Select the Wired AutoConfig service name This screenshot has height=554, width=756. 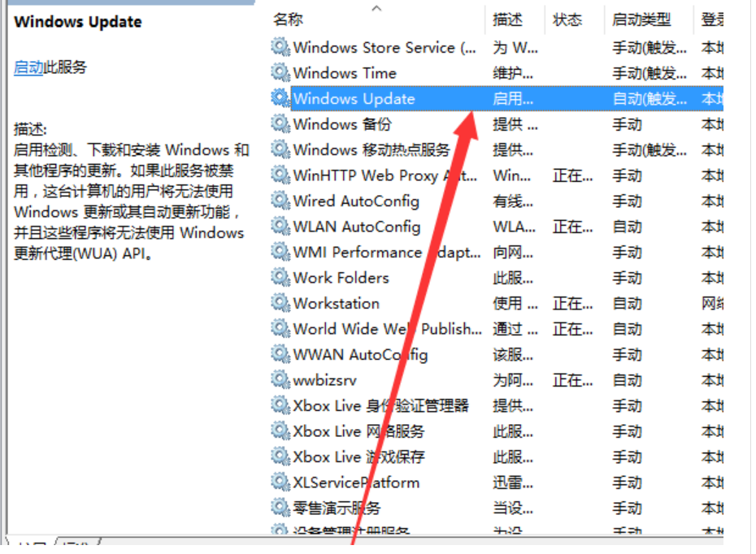tap(356, 201)
